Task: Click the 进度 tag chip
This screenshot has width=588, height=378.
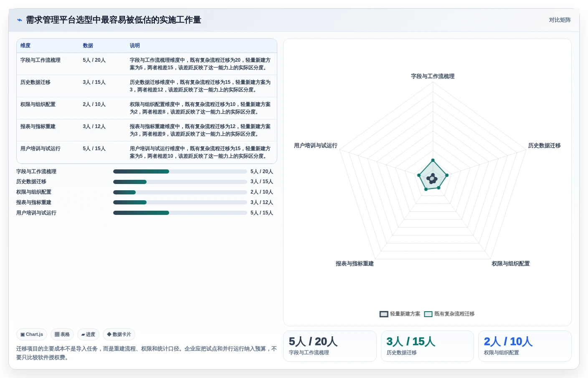Action: click(x=88, y=335)
